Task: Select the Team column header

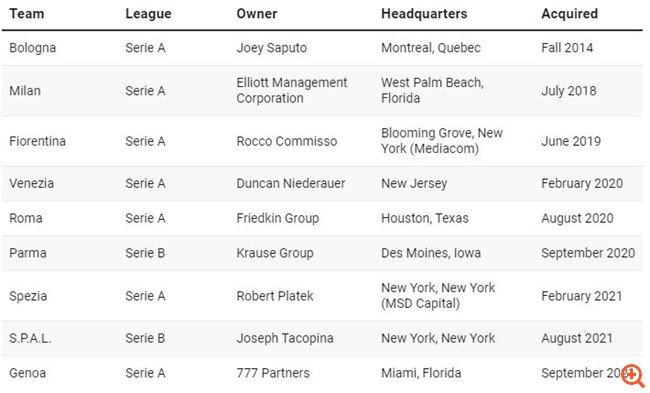Action: pyautogui.click(x=27, y=14)
